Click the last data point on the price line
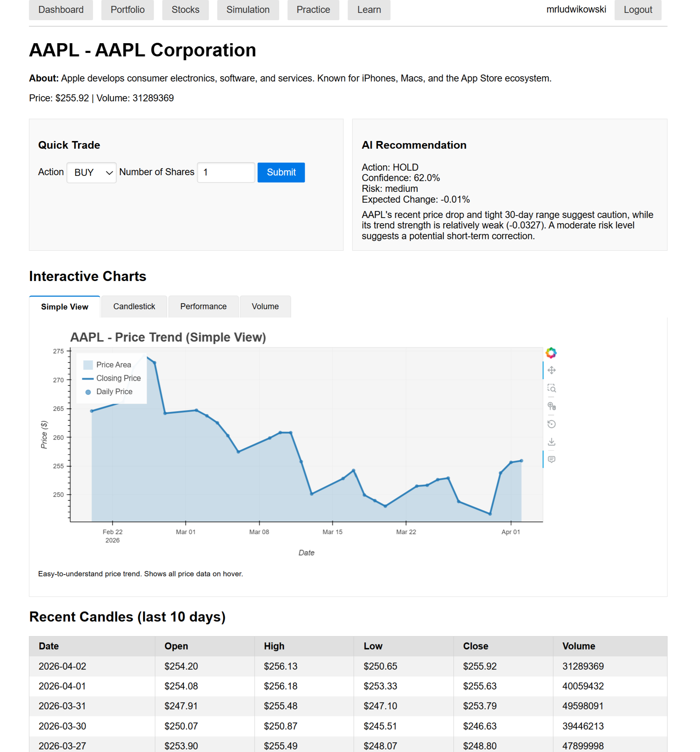Image resolution: width=700 pixels, height=752 pixels. click(521, 461)
